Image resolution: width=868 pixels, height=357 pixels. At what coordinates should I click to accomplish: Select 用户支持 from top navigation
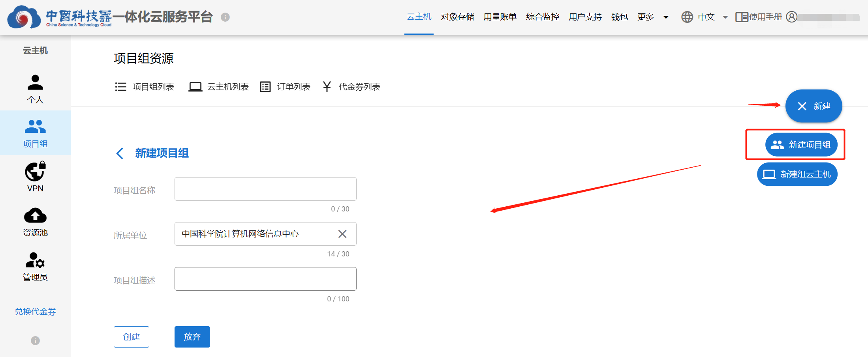(x=585, y=17)
